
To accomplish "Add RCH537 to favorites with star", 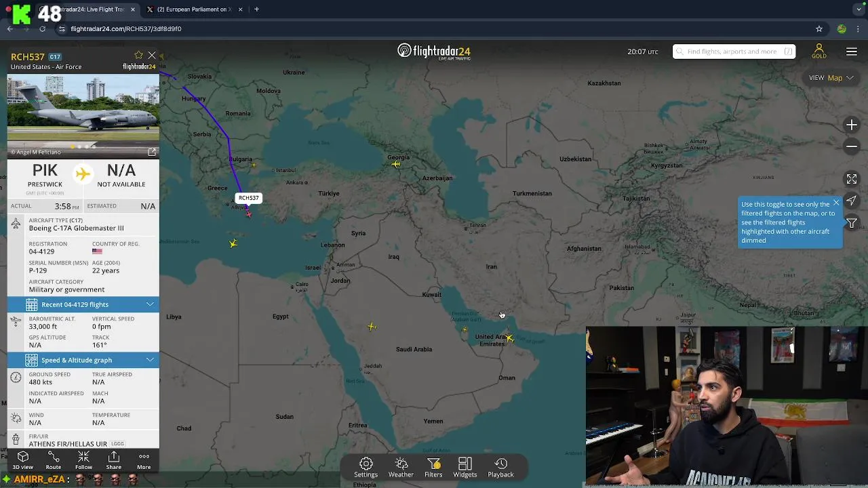I will click(x=138, y=56).
